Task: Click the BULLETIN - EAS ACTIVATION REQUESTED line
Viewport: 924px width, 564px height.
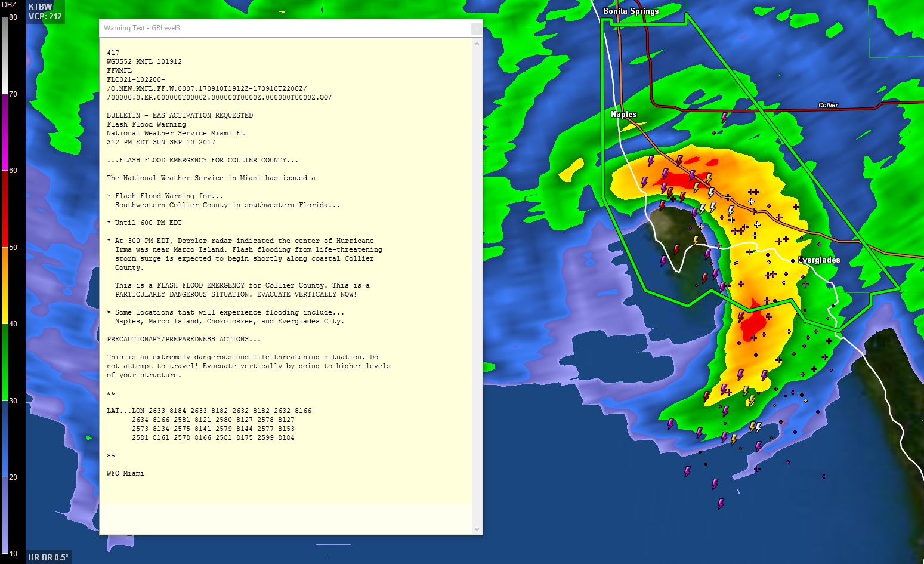Action: (180, 115)
